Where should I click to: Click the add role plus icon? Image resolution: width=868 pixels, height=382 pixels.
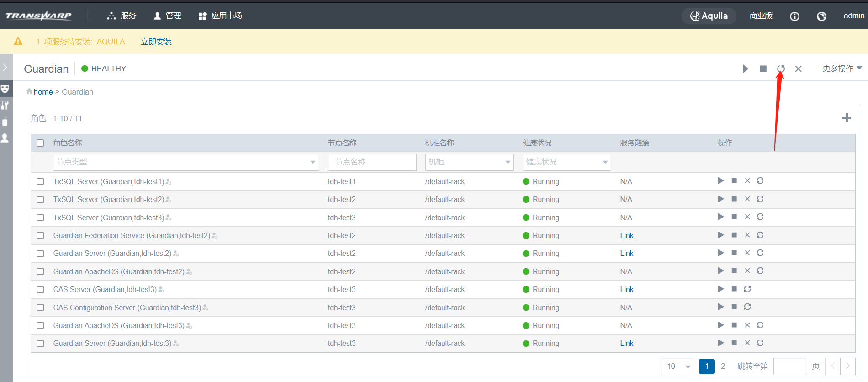[x=847, y=118]
